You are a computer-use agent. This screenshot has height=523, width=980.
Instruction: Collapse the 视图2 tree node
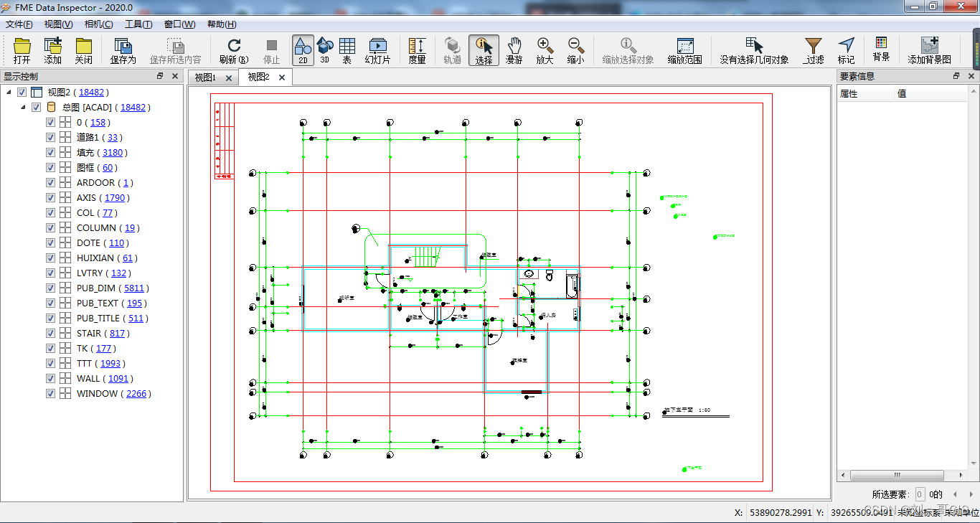coord(9,92)
